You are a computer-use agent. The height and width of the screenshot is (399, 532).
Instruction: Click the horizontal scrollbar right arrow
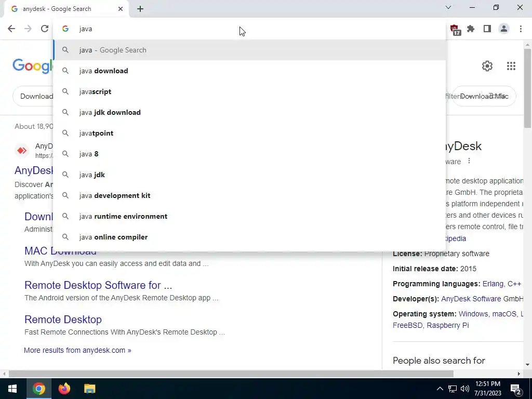(519, 374)
